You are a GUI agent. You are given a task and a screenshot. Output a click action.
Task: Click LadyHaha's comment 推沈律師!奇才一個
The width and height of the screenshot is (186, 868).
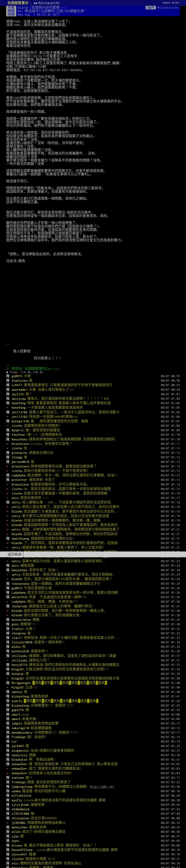[x=93, y=475]
